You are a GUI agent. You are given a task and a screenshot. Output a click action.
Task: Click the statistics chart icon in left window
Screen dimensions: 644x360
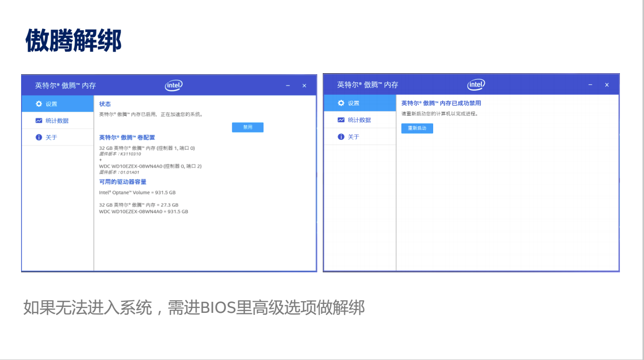[39, 120]
